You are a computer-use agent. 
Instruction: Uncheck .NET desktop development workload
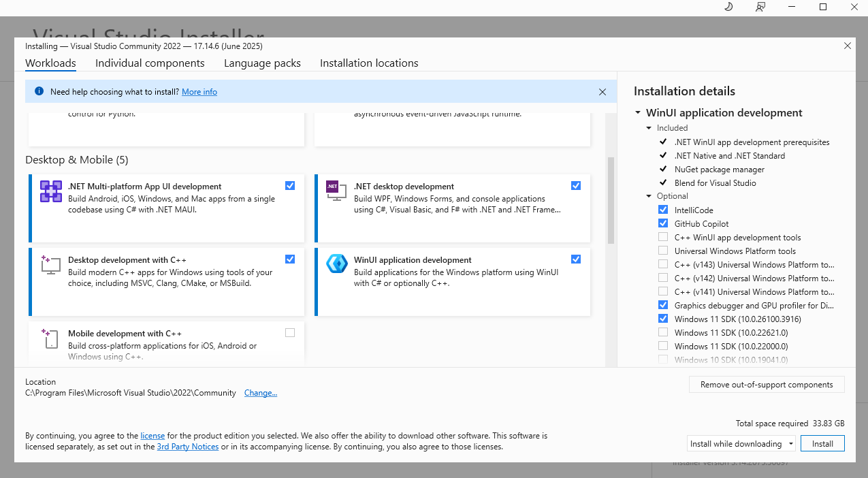tap(576, 185)
